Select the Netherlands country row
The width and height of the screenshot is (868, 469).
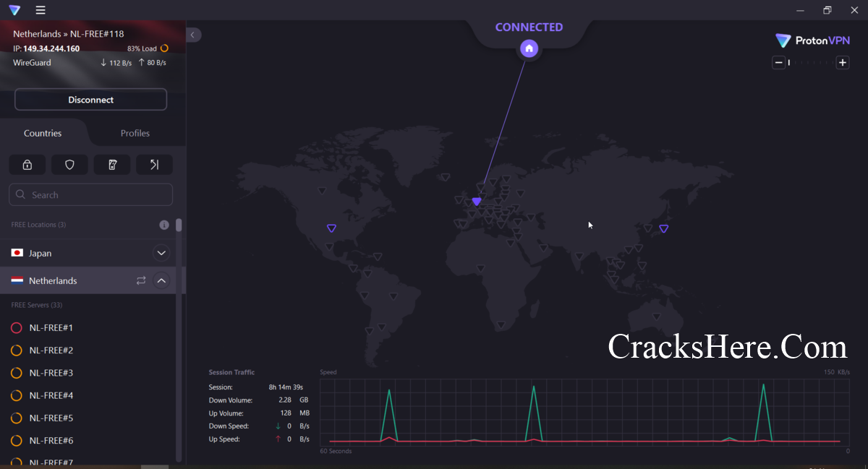(88, 280)
